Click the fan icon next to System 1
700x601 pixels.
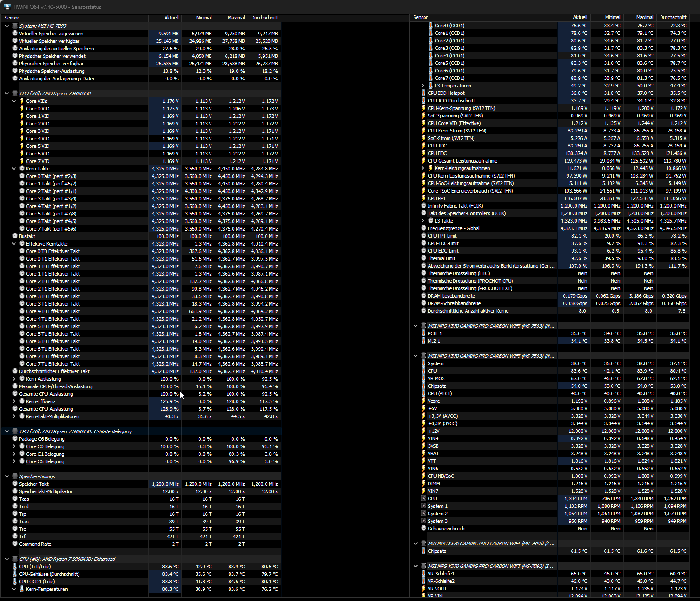424,506
